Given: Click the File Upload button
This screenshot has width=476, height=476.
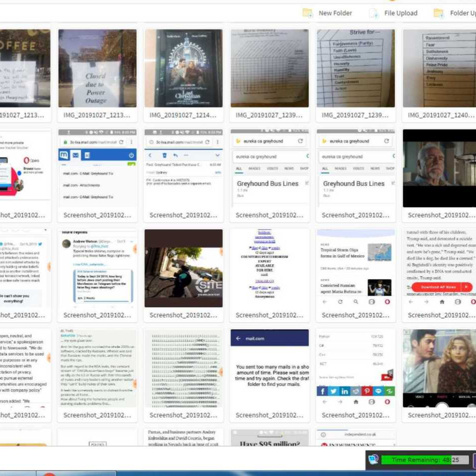Looking at the screenshot, I should [393, 13].
